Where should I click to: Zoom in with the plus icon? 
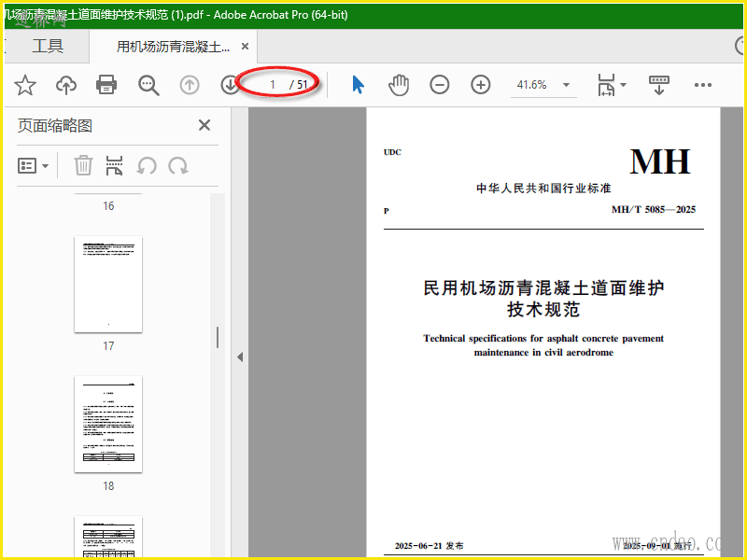pyautogui.click(x=480, y=85)
